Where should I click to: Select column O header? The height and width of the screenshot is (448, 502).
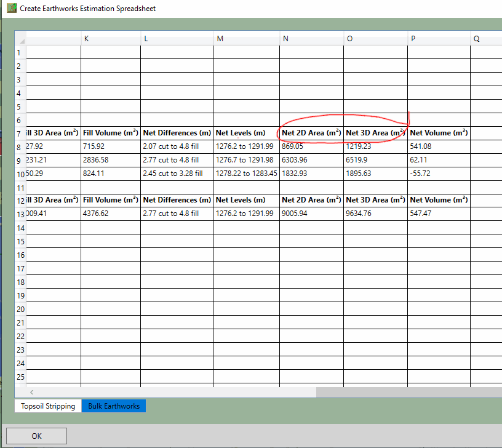pyautogui.click(x=375, y=38)
